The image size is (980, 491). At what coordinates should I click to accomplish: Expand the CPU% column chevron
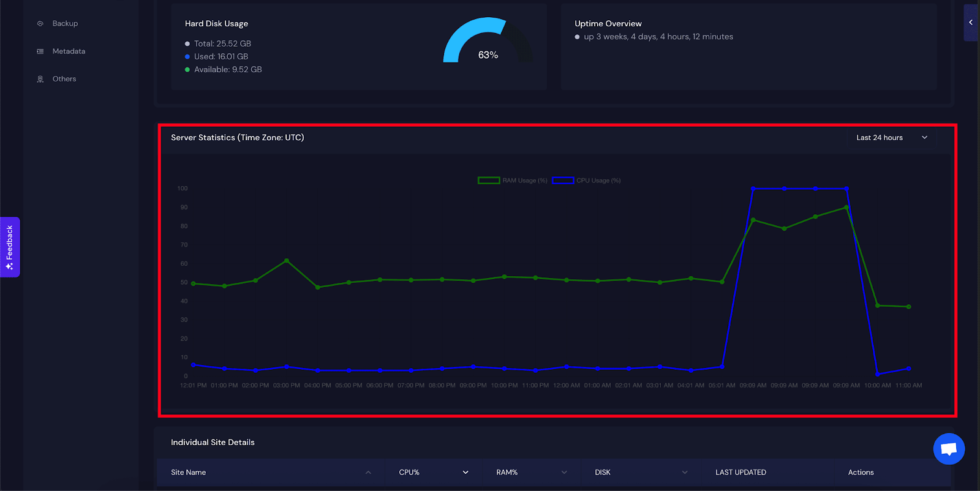(x=466, y=473)
